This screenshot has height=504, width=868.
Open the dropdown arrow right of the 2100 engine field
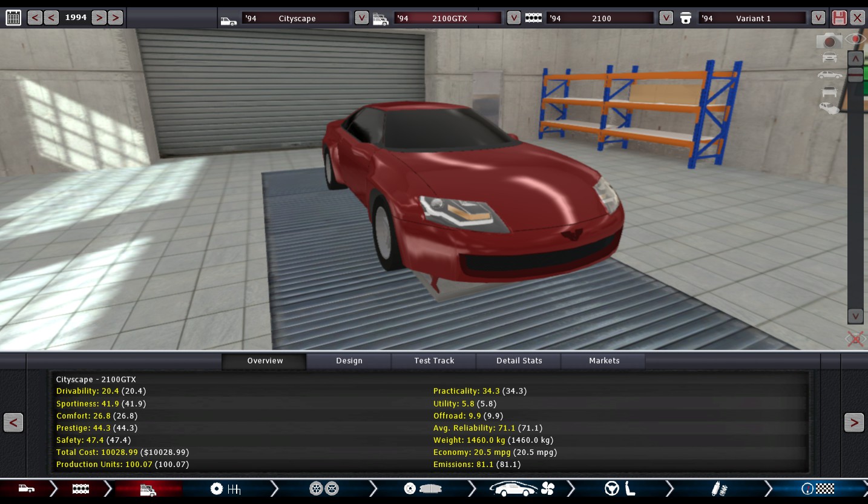[666, 18]
